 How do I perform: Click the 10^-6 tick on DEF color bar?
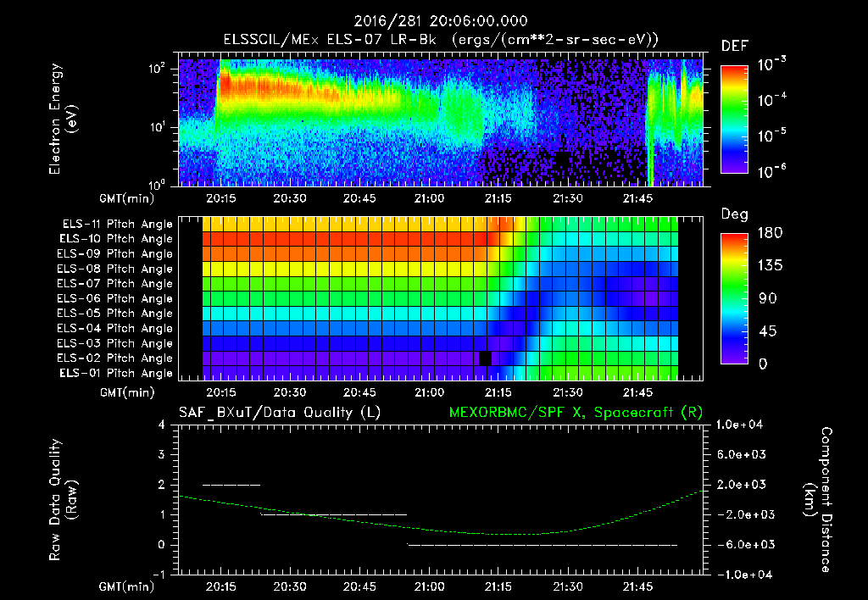click(x=771, y=171)
